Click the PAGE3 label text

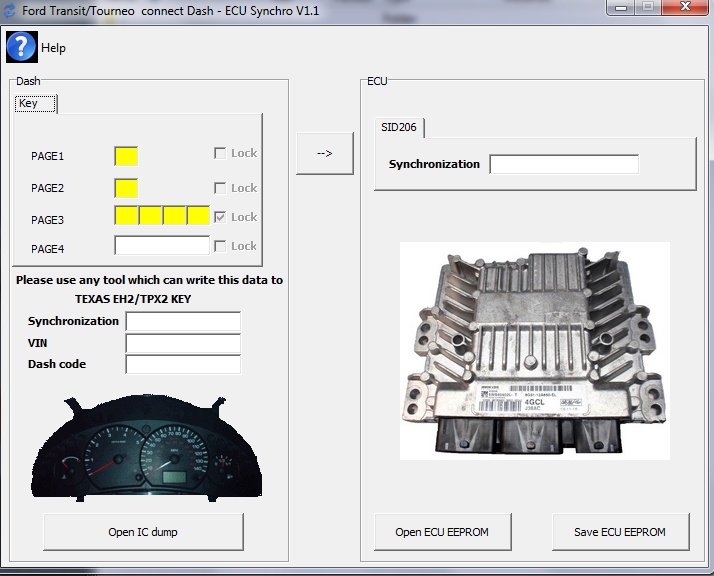click(x=47, y=220)
